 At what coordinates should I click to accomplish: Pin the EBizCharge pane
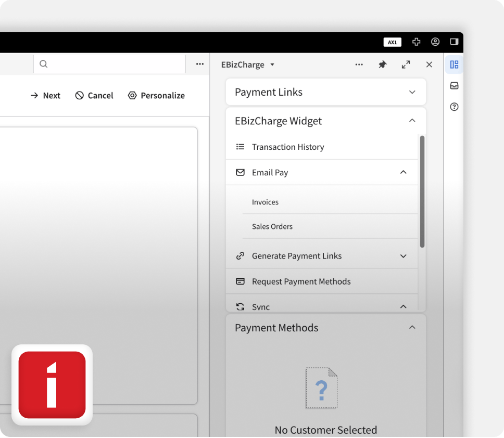[x=383, y=64]
